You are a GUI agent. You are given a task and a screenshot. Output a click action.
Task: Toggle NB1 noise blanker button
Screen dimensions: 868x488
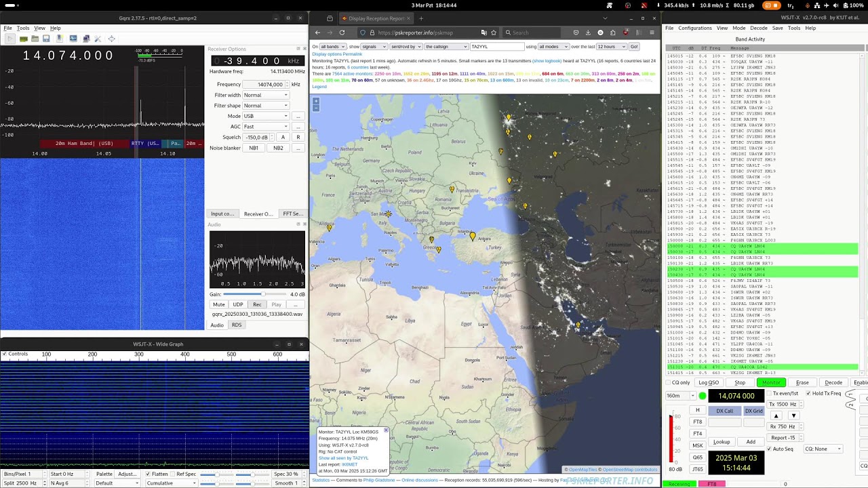254,148
